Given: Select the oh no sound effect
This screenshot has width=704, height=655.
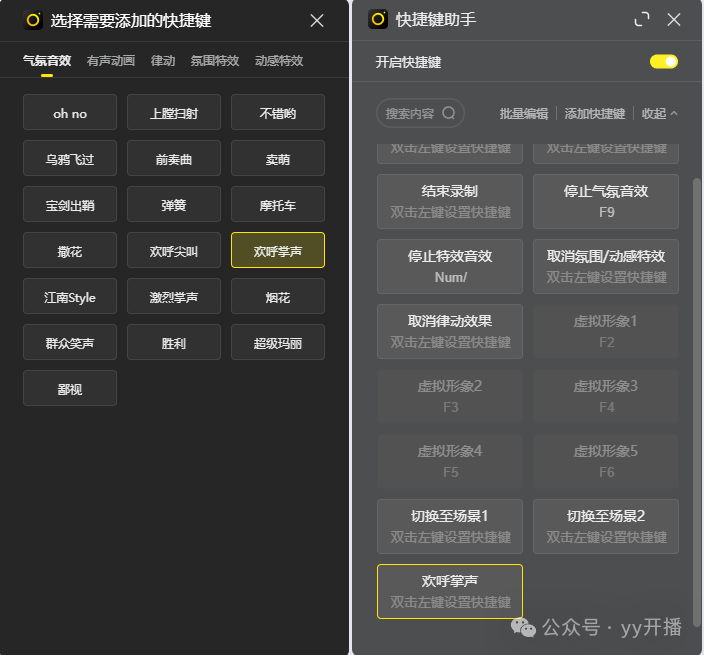Looking at the screenshot, I should 70,113.
